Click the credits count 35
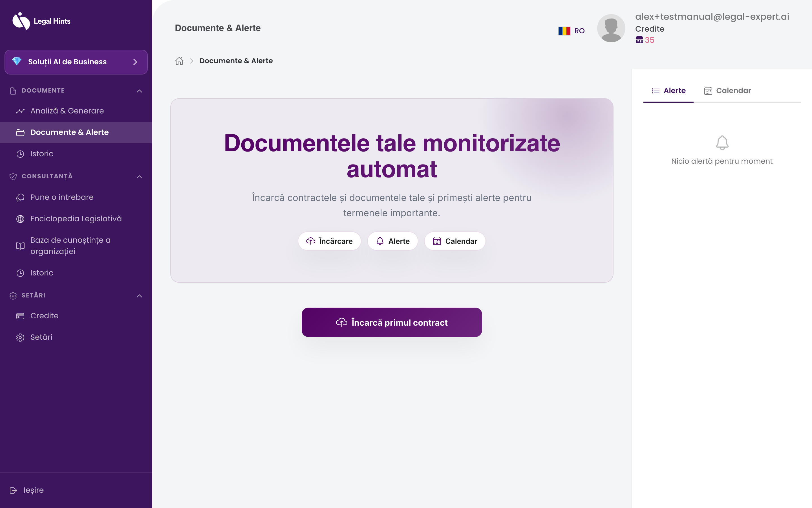The height and width of the screenshot is (508, 812). [650, 40]
